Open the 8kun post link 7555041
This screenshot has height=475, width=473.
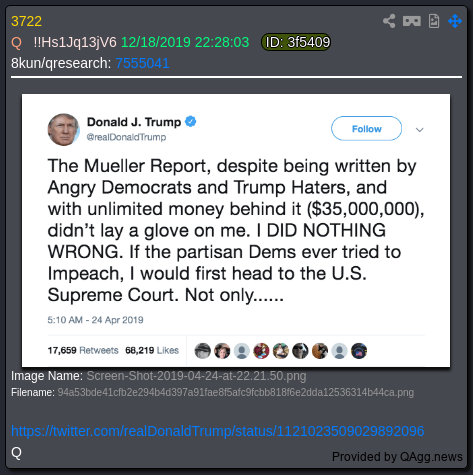pyautogui.click(x=142, y=63)
